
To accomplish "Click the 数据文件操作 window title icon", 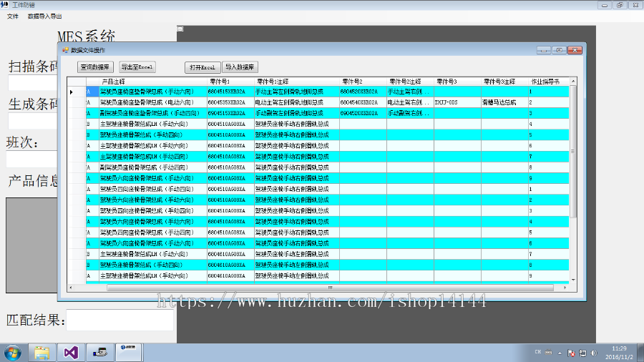I will coord(64,50).
